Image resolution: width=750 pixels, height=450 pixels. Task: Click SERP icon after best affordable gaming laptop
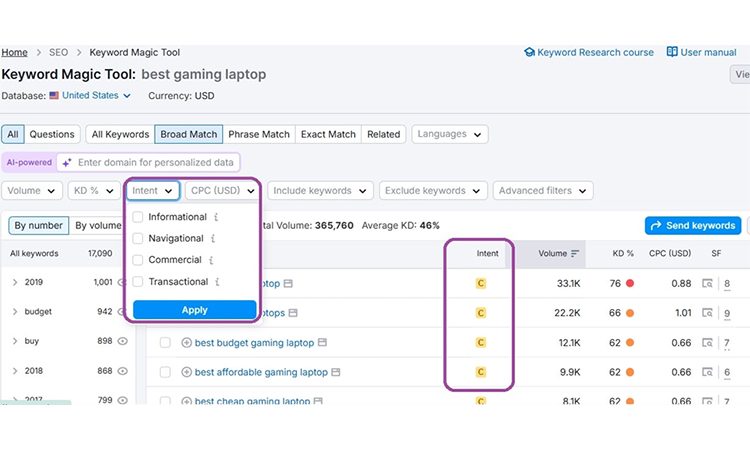pyautogui.click(x=336, y=372)
